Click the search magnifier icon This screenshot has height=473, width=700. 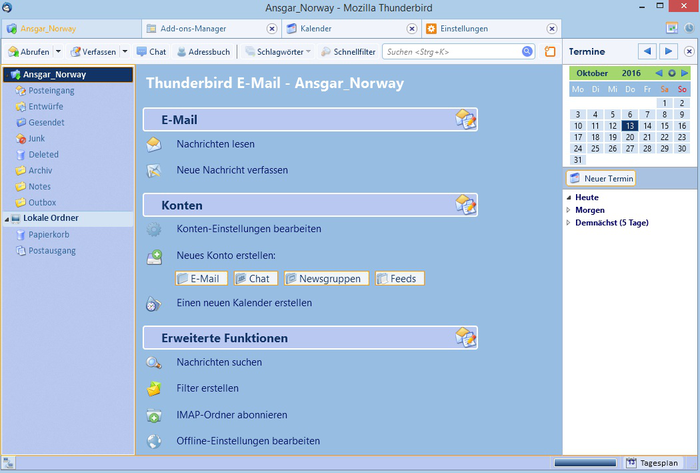tap(527, 52)
